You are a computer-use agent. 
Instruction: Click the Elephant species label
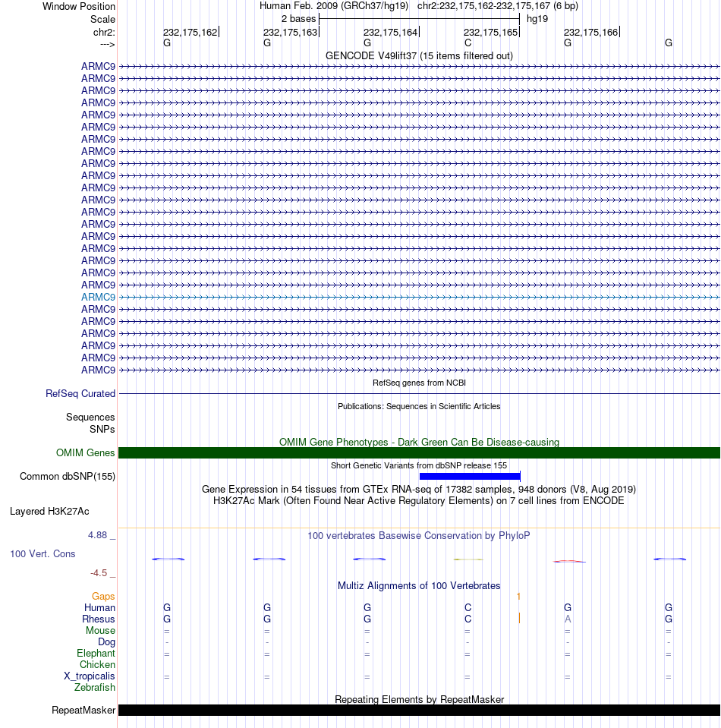point(96,653)
